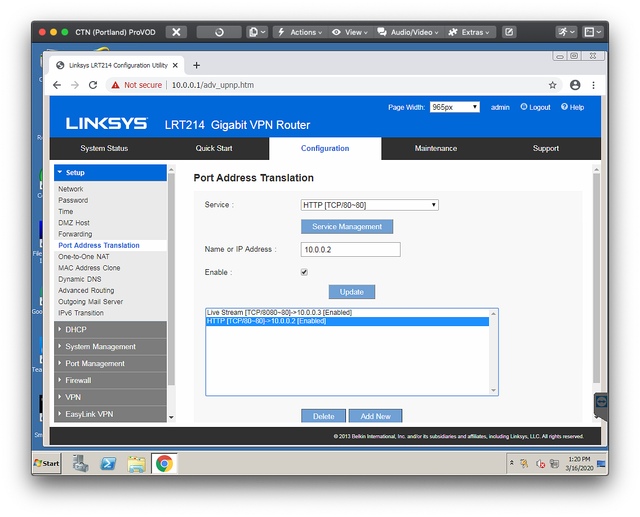Viewport: 640px width, 517px height.
Task: Open Advanced Routing settings
Action: tap(86, 291)
